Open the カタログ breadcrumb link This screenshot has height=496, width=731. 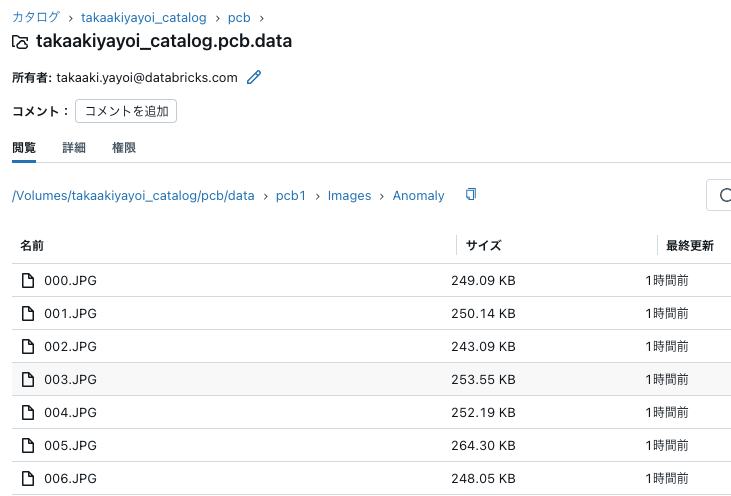[35, 17]
